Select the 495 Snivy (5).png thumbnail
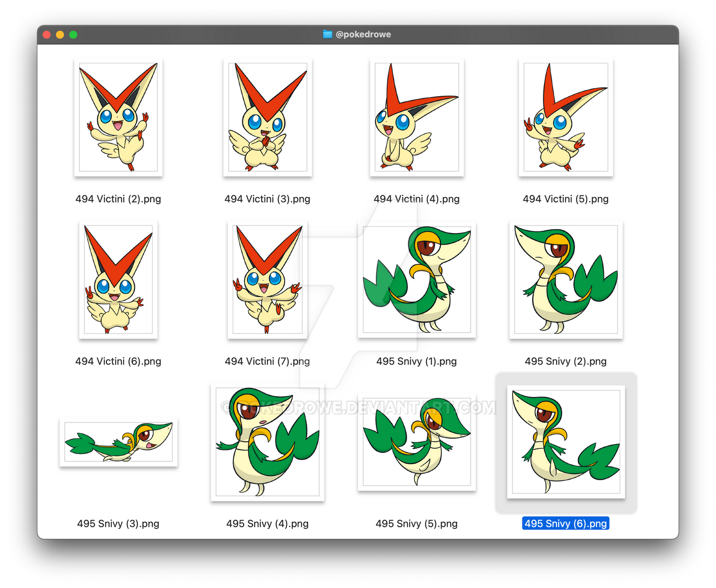This screenshot has width=716, height=588. point(417,442)
